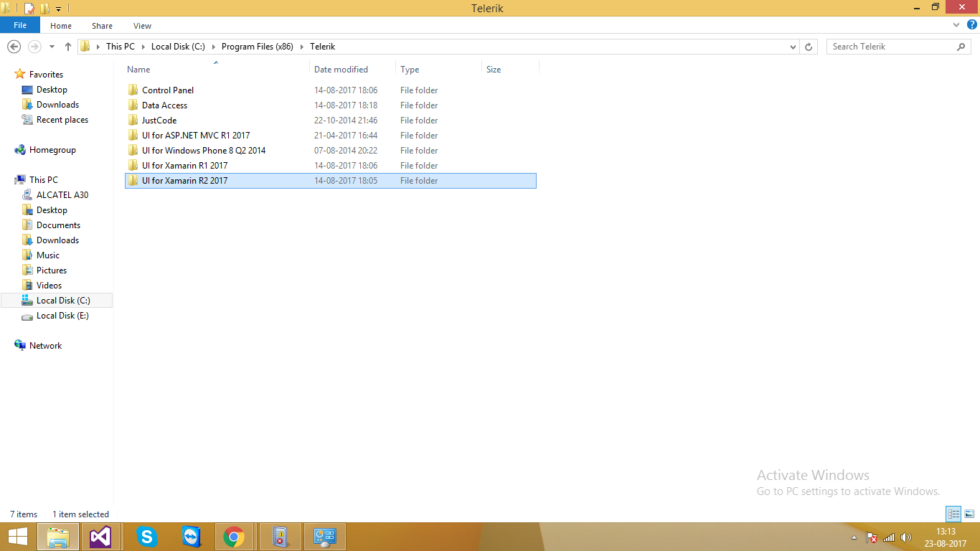Open Help with the question mark icon
Screen dimensions: 980x551
click(972, 25)
